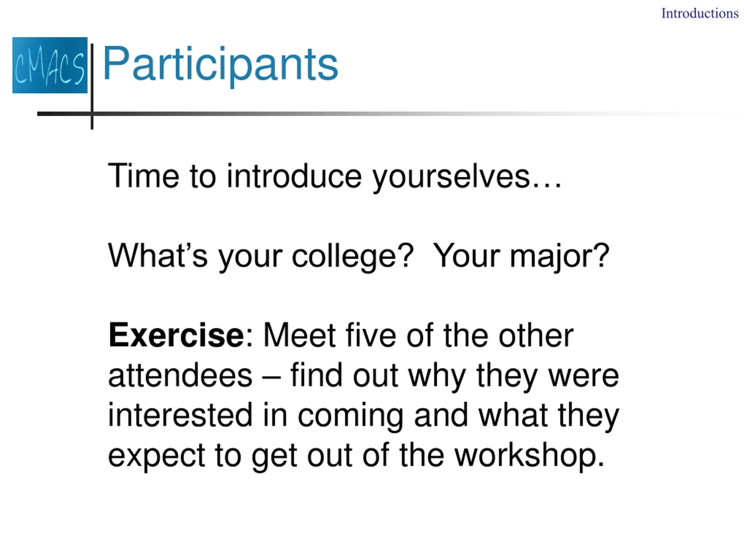Click the Participants slide title
The width and height of the screenshot is (747, 560).
pyautogui.click(x=220, y=64)
